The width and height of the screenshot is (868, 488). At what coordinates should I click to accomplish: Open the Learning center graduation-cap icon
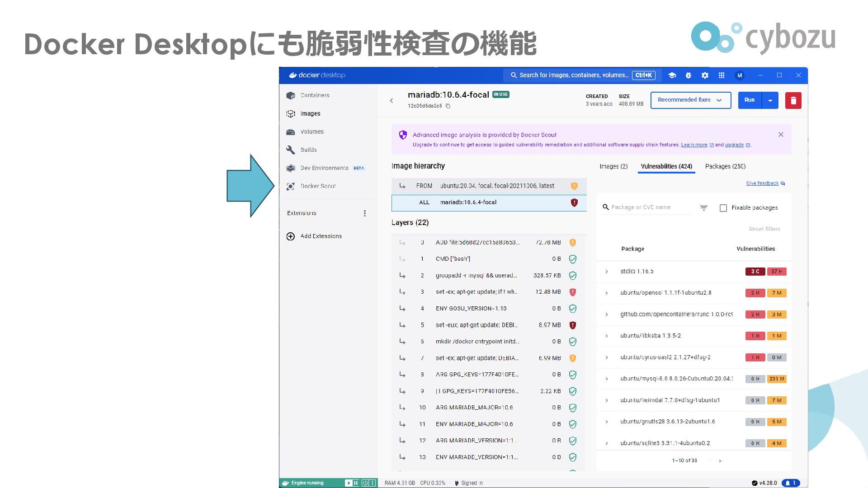click(x=672, y=75)
